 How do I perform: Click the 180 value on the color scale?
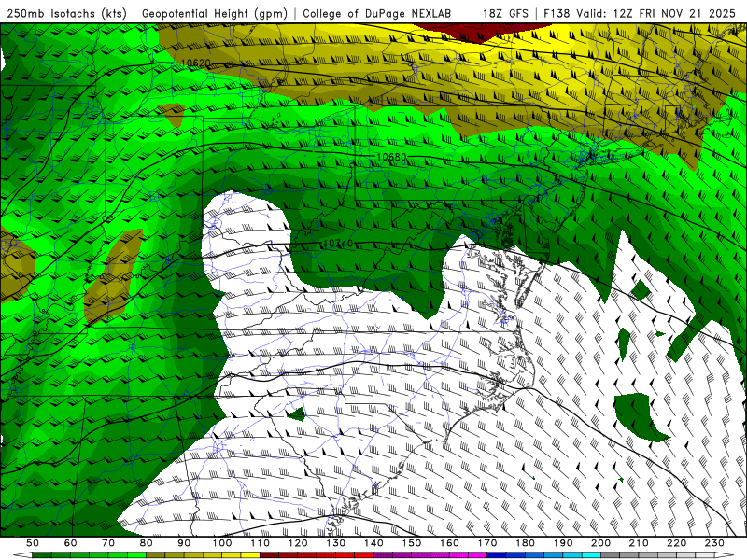click(525, 543)
